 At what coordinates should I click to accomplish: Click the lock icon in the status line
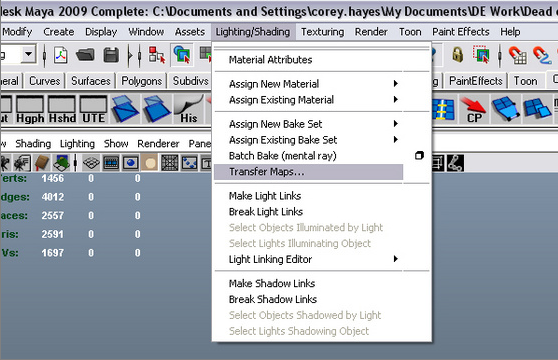click(457, 55)
